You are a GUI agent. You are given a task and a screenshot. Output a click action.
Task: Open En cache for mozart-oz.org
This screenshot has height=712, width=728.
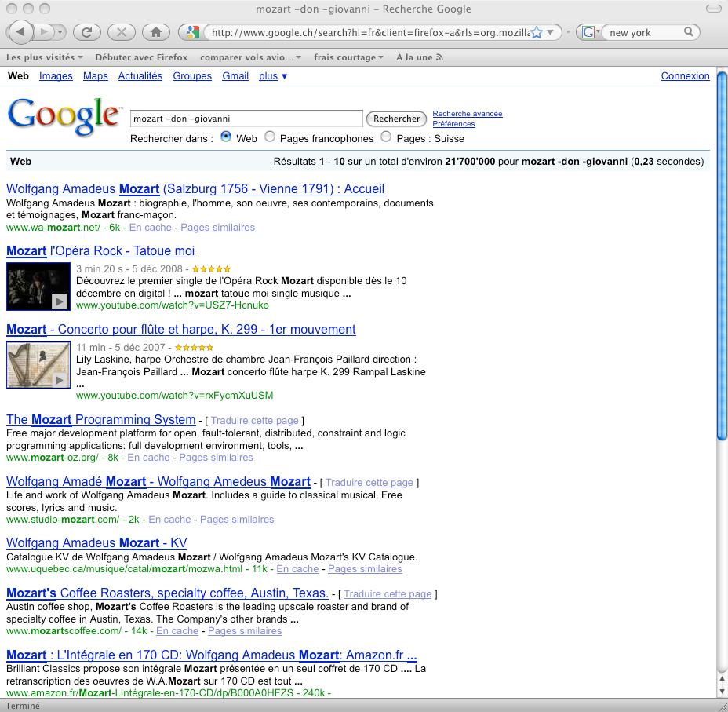pyautogui.click(x=148, y=458)
